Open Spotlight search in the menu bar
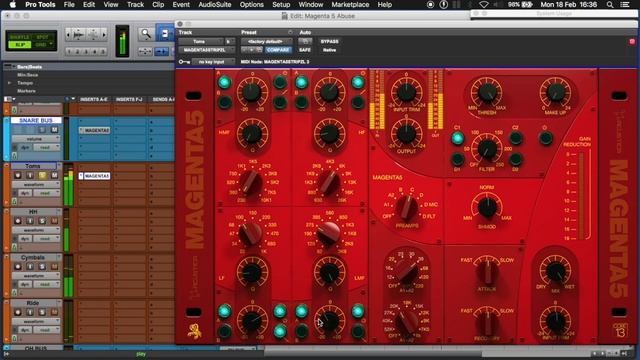The width and height of the screenshot is (640, 360). click(610, 5)
